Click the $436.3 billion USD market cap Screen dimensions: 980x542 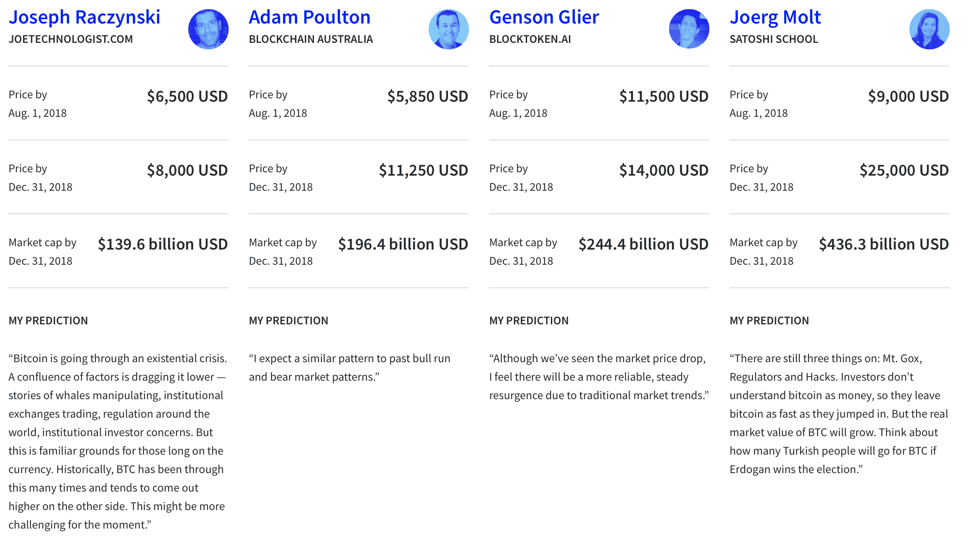[x=884, y=244]
